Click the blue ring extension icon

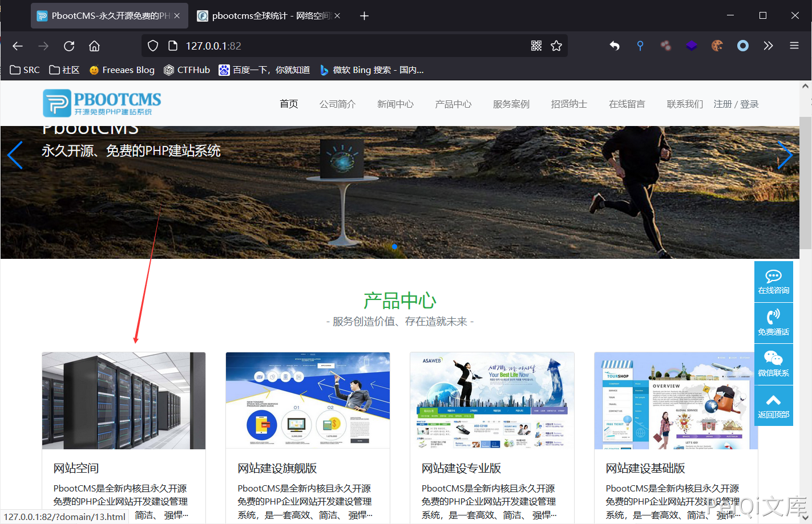(743, 46)
